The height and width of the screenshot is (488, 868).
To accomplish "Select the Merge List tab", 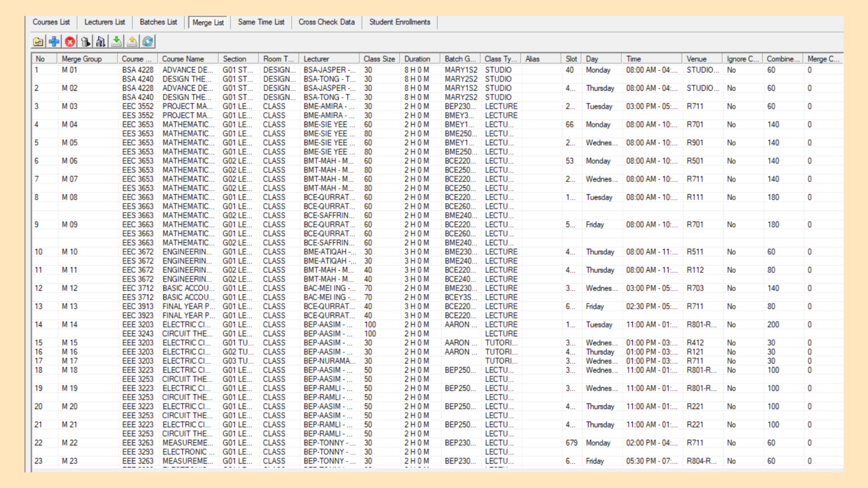I will pos(208,23).
